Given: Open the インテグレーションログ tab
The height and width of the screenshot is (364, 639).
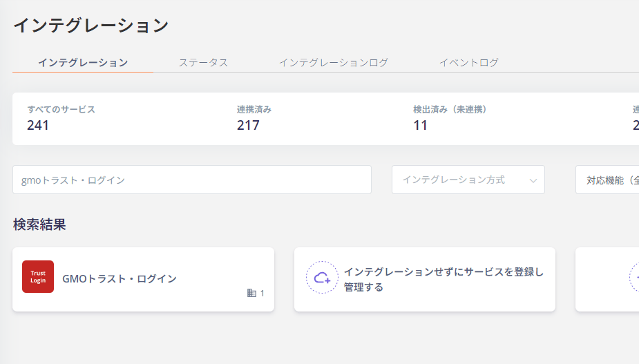Looking at the screenshot, I should (x=334, y=62).
